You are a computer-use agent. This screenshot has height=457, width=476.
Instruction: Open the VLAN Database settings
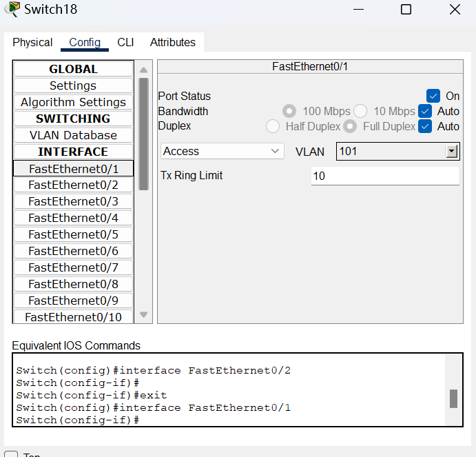click(x=73, y=135)
